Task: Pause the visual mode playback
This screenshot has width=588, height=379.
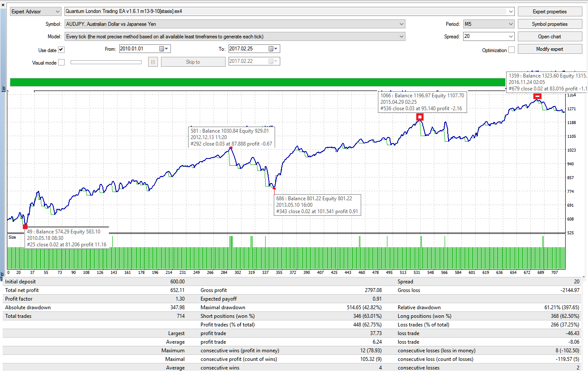Action: pos(153,62)
